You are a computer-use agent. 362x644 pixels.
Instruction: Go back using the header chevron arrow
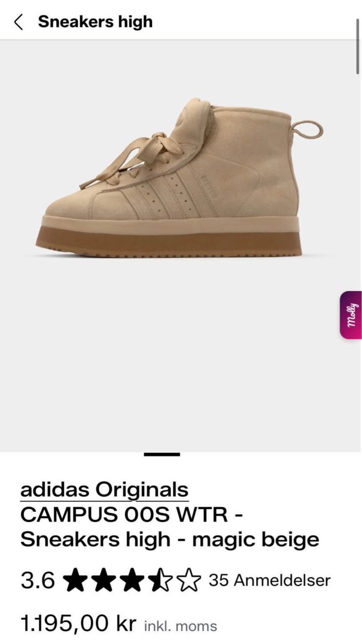[x=18, y=22]
